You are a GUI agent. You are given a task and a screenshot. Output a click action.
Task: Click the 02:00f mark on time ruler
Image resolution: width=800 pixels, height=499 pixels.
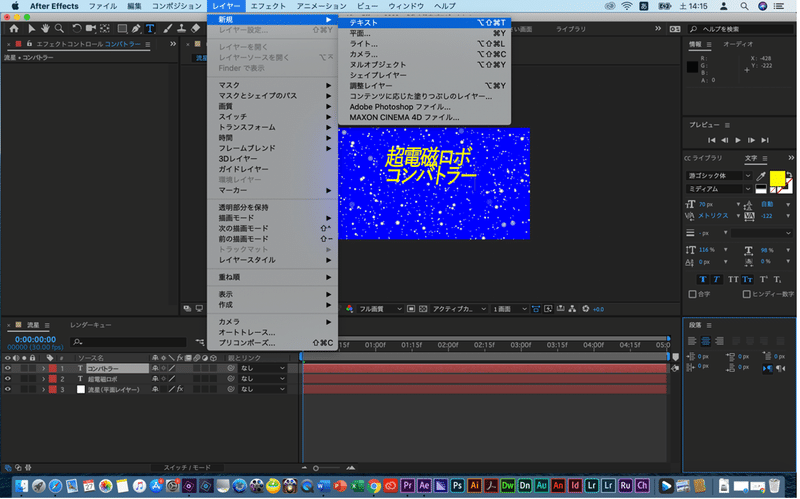point(447,345)
